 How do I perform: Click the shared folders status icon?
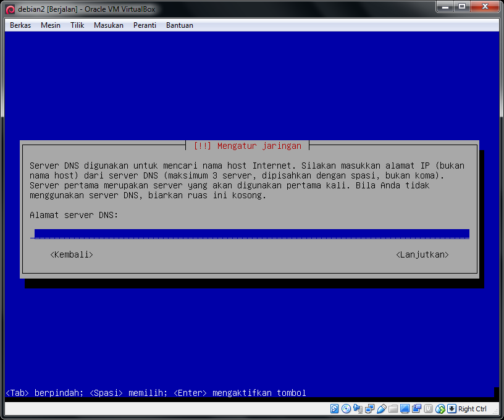[x=393, y=409]
